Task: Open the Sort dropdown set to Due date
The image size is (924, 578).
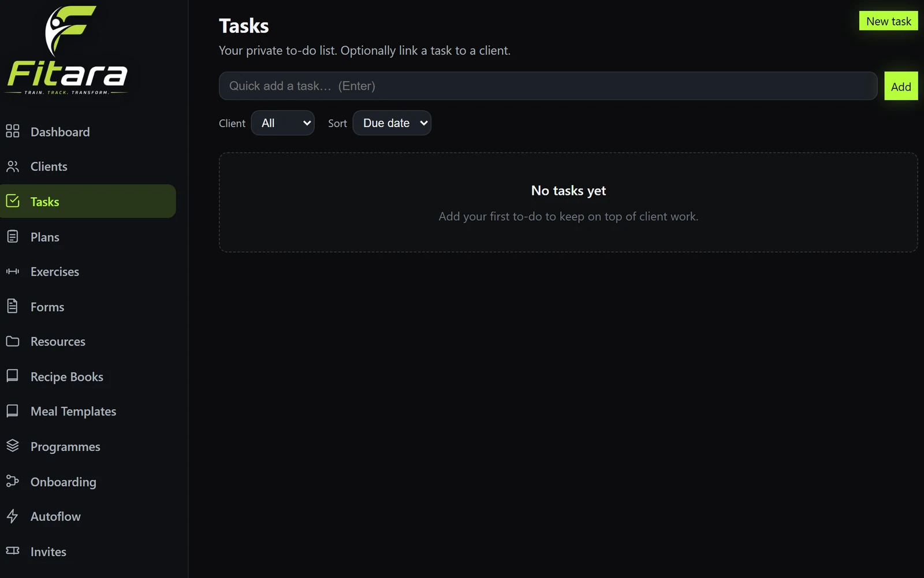Action: (392, 123)
